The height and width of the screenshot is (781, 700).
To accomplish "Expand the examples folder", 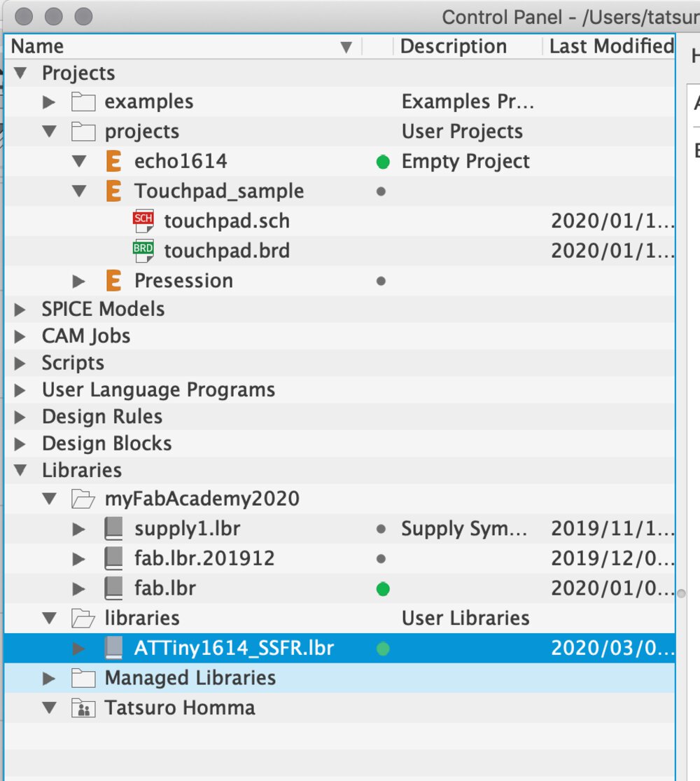I will point(49,102).
